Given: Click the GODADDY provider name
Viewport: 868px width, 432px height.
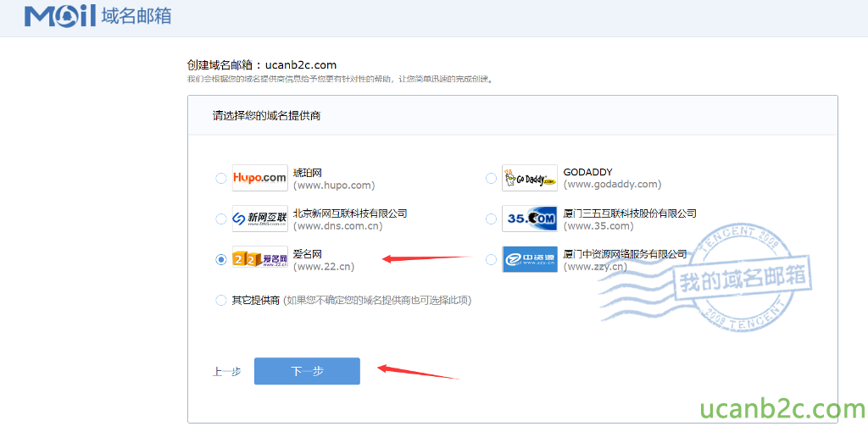Looking at the screenshot, I should coord(588,172).
